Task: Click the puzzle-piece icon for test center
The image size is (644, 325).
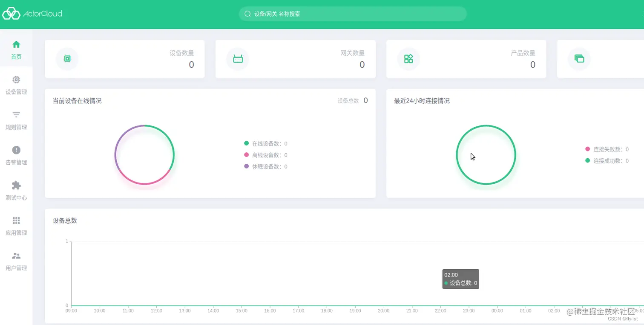Action: pyautogui.click(x=16, y=185)
